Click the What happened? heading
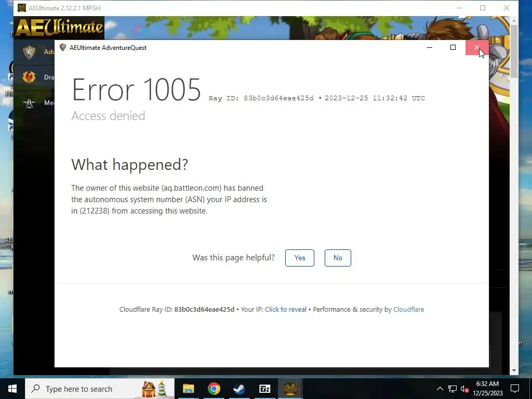Viewport: 532px width, 399px height. (x=129, y=165)
